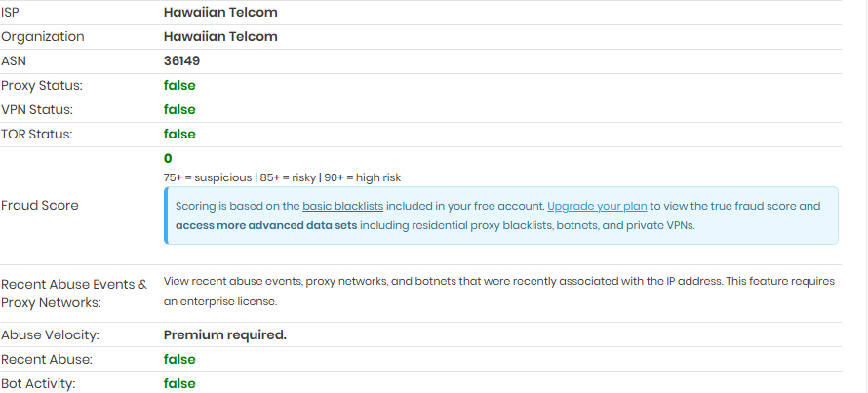Click the Proxy Status false value
Viewport: 868px width, 393px height.
179,85
